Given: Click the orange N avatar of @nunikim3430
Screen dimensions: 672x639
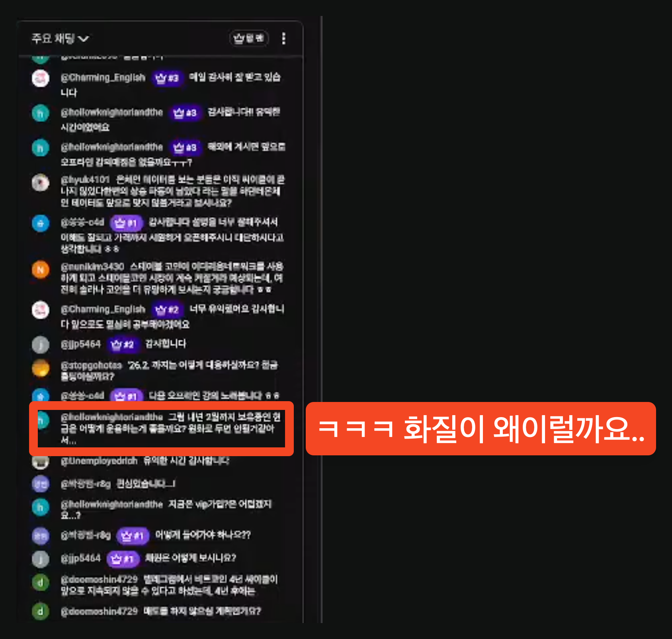Looking at the screenshot, I should [41, 270].
